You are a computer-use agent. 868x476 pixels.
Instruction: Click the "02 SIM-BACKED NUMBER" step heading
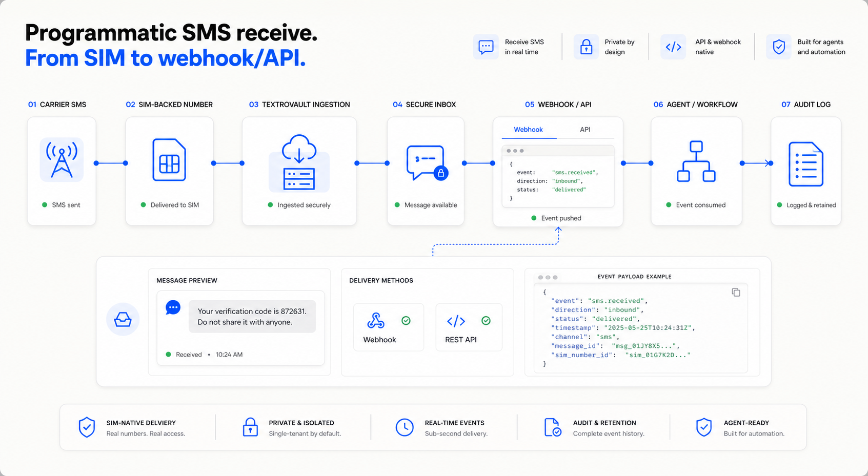[x=169, y=105]
